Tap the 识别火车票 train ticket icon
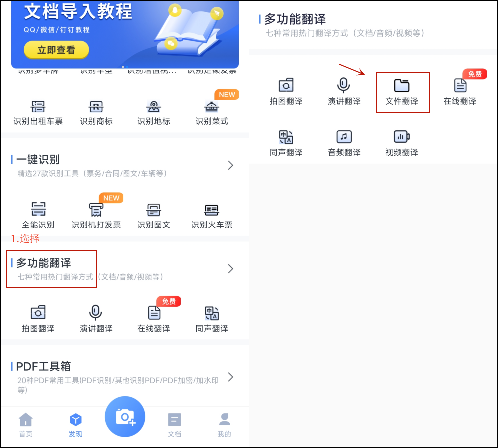 [x=212, y=216]
